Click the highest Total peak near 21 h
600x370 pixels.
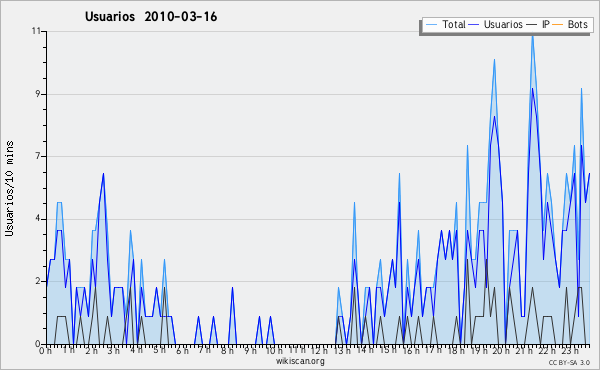532,36
